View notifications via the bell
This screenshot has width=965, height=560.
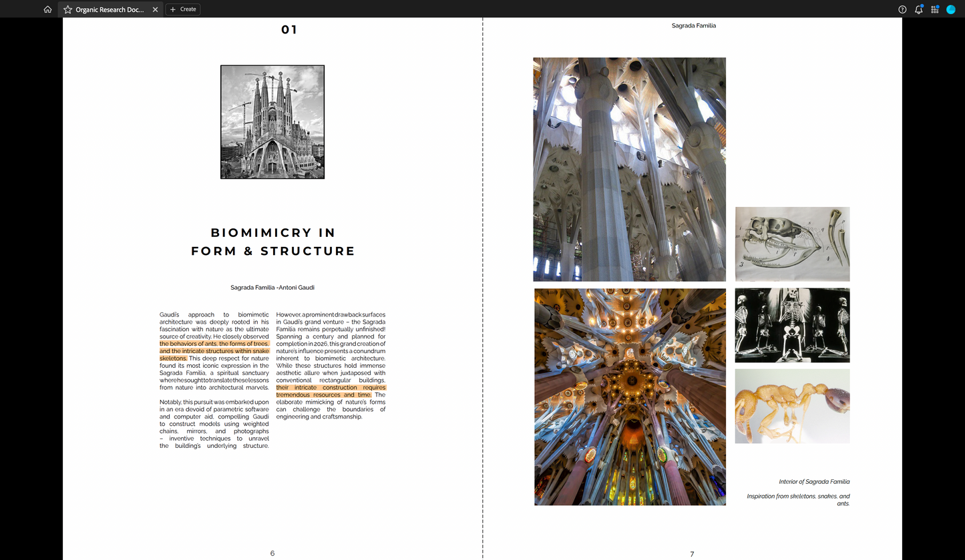(x=918, y=9)
